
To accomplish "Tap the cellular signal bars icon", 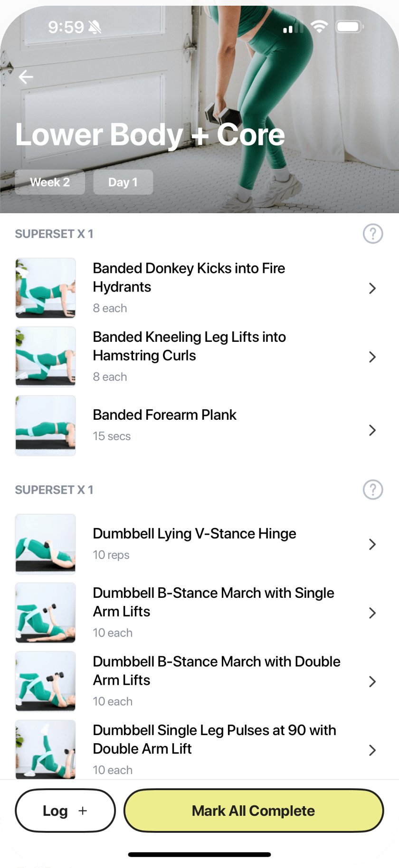I will [293, 28].
